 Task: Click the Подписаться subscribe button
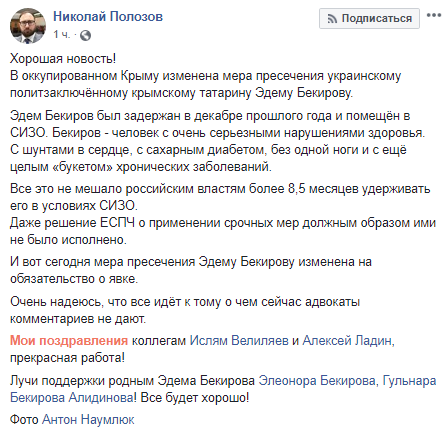[x=369, y=18]
